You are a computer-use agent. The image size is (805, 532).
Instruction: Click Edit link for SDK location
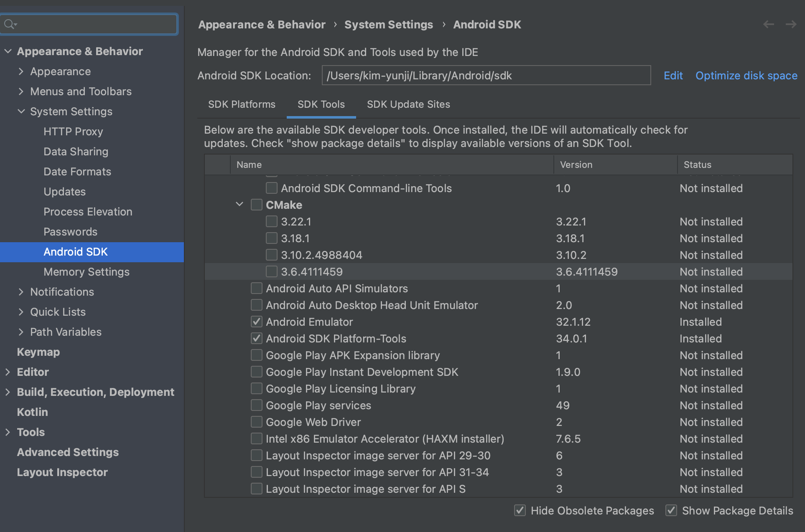click(x=673, y=76)
